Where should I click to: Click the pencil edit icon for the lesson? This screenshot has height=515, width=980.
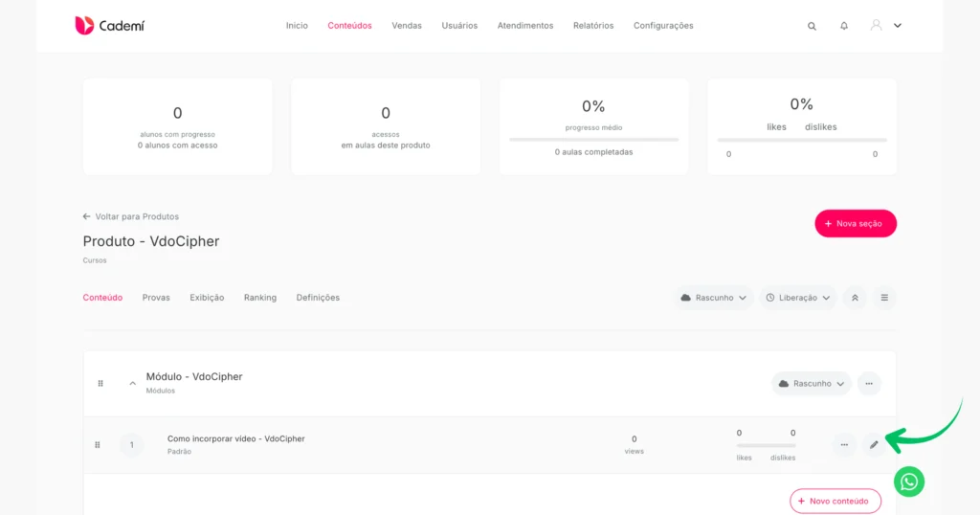(x=874, y=445)
